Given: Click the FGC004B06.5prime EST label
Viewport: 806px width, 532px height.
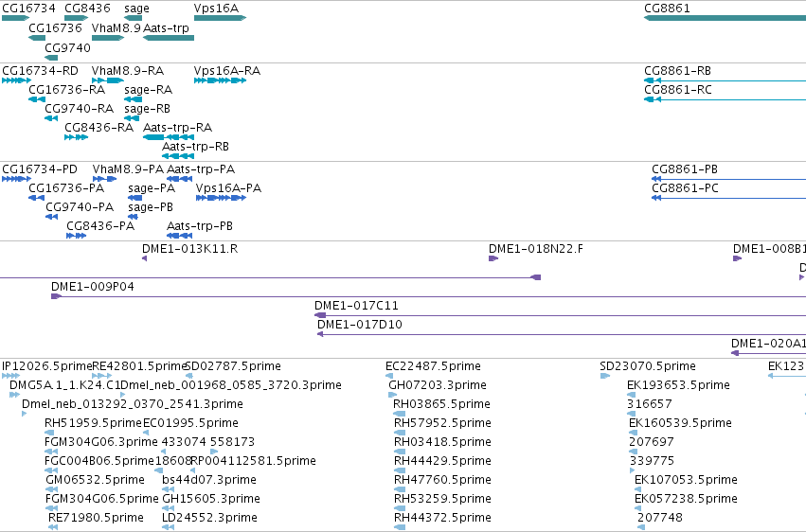Looking at the screenshot, I should click(99, 462).
